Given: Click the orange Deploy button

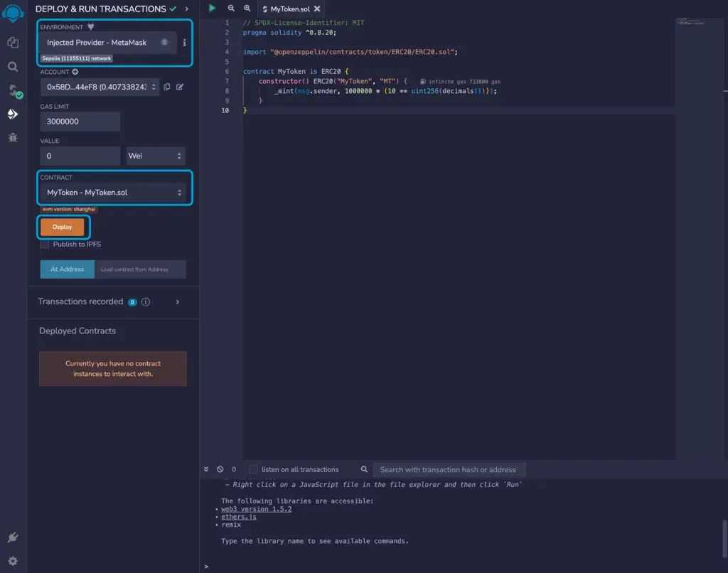Looking at the screenshot, I should pyautogui.click(x=63, y=227).
